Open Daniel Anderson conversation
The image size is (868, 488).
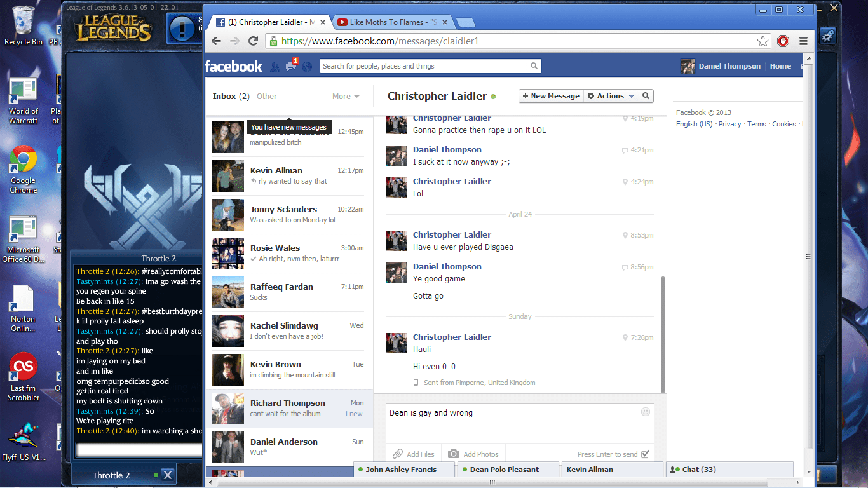pyautogui.click(x=288, y=447)
